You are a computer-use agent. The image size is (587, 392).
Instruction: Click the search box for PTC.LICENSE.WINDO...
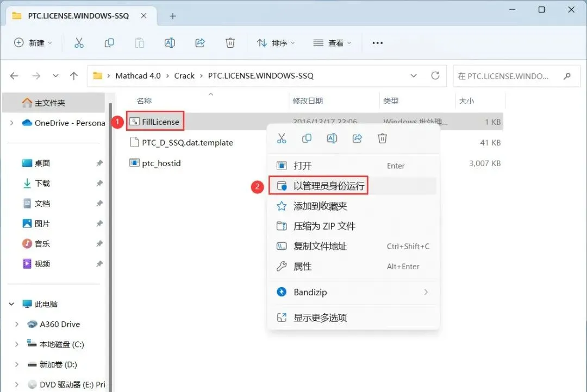pyautogui.click(x=516, y=76)
